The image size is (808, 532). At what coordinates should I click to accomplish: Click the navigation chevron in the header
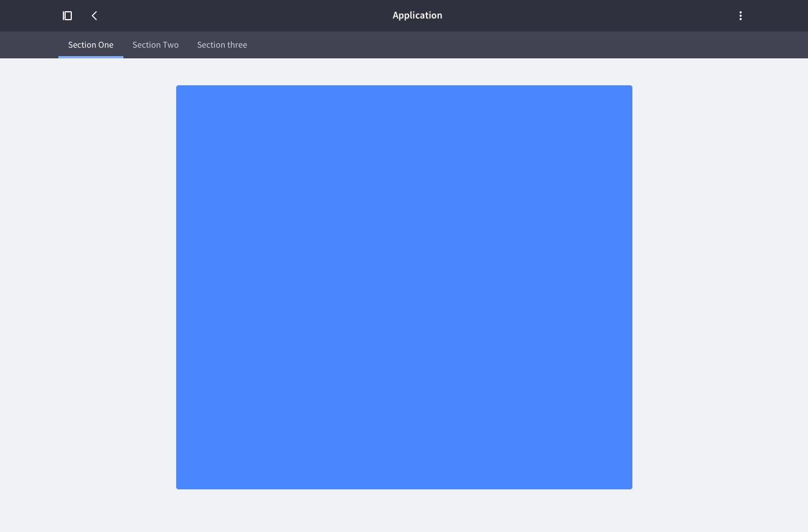point(94,15)
